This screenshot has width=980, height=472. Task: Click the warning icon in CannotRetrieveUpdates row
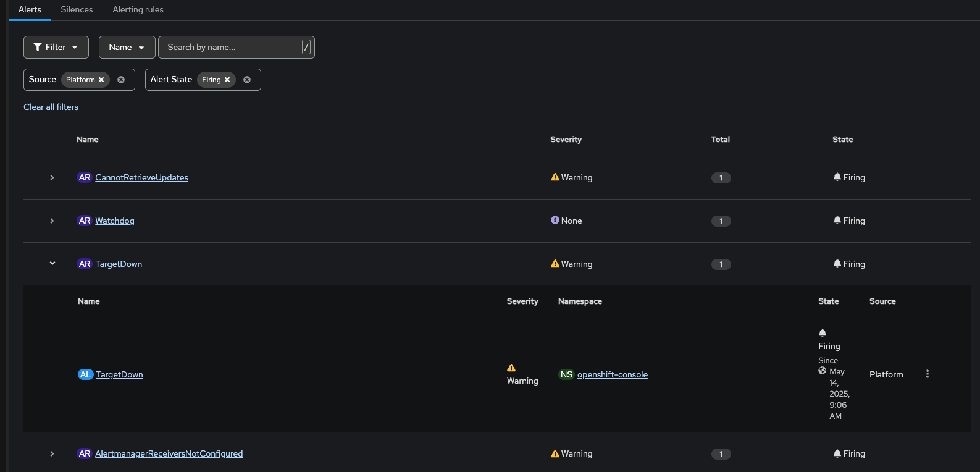(x=555, y=177)
